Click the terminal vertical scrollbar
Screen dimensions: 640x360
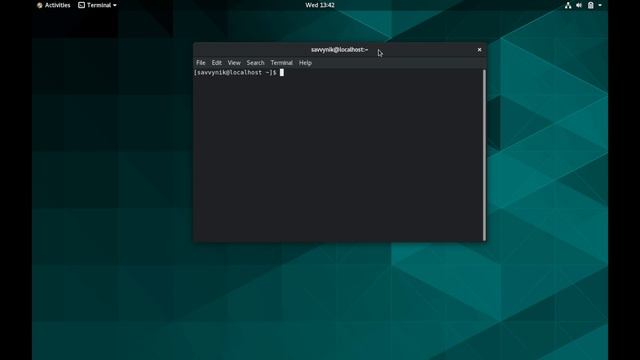(484, 155)
